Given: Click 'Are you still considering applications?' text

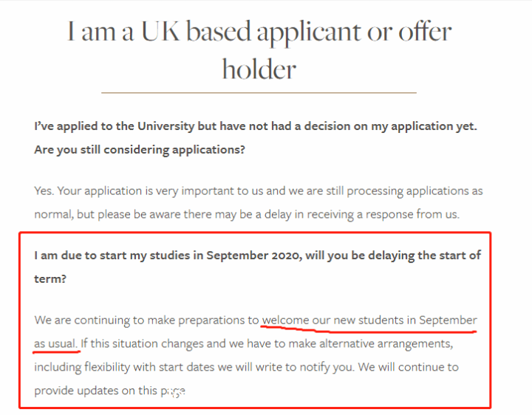Looking at the screenshot, I should pos(140,150).
